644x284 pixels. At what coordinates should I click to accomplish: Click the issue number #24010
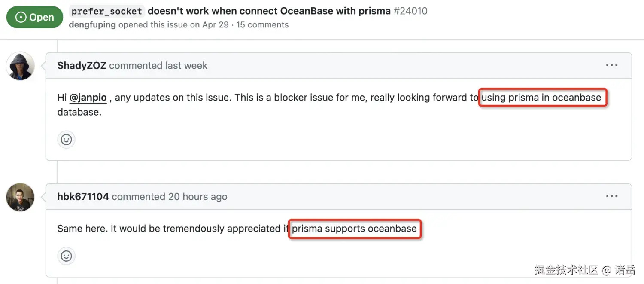410,11
